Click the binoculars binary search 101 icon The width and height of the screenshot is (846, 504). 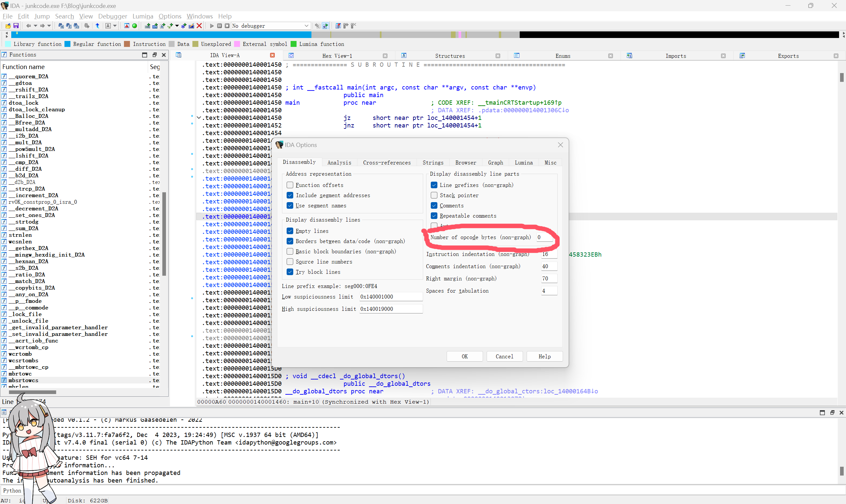pos(76,26)
